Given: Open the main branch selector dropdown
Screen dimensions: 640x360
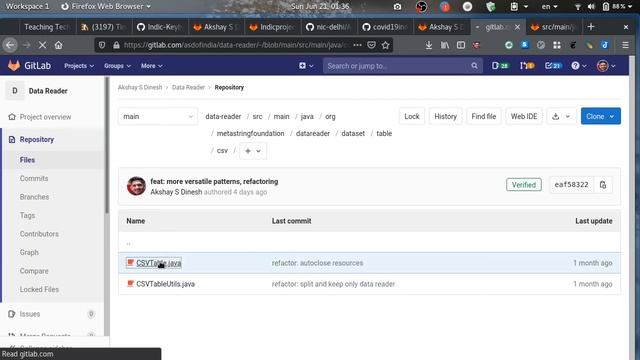Looking at the screenshot, I should click(158, 116).
